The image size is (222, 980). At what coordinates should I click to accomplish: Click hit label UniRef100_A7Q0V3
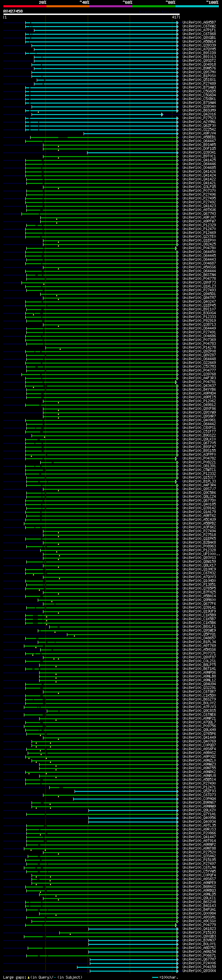tap(199, 577)
